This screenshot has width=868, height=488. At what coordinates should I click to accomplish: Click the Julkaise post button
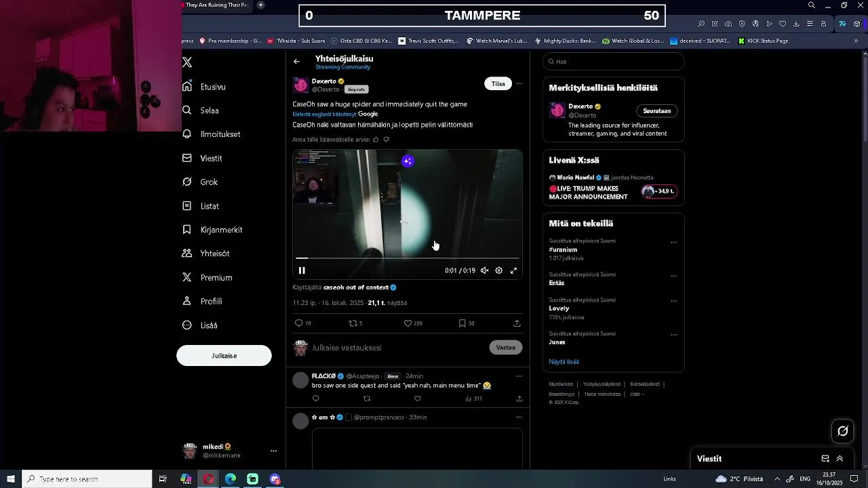click(224, 356)
